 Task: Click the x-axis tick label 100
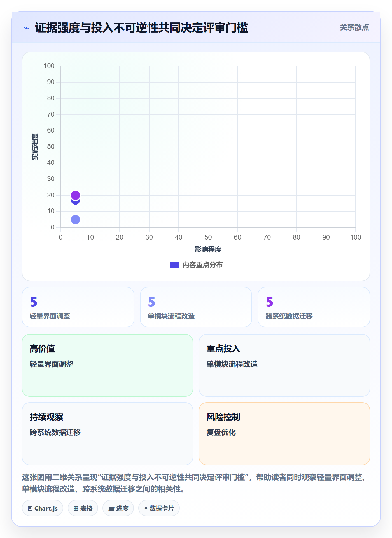point(356,237)
